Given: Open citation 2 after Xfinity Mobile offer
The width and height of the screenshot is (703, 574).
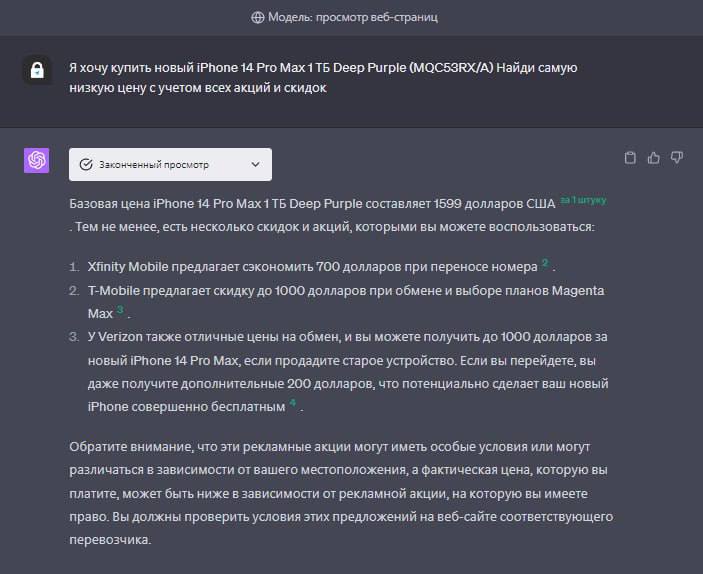Looking at the screenshot, I should (x=545, y=263).
